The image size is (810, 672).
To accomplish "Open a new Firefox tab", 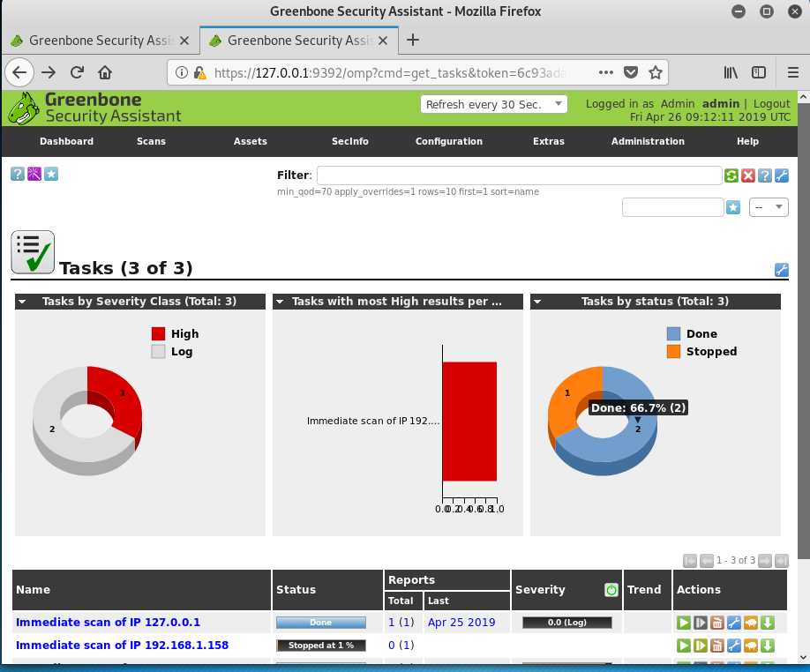I will tap(412, 40).
